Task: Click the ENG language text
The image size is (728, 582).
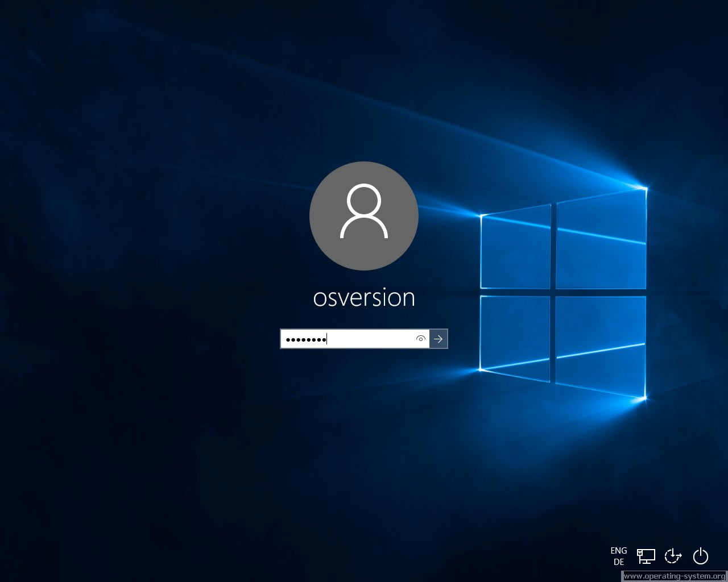Action: pyautogui.click(x=619, y=550)
